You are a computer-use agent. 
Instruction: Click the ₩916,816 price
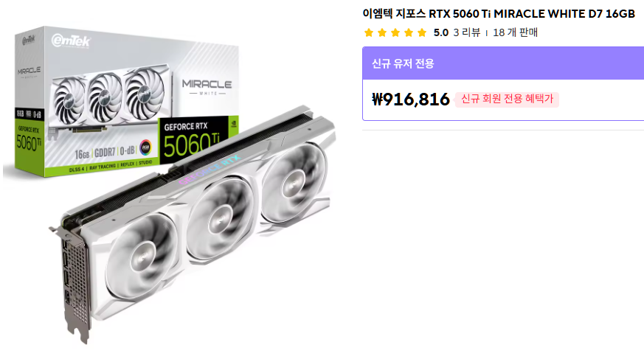click(411, 100)
